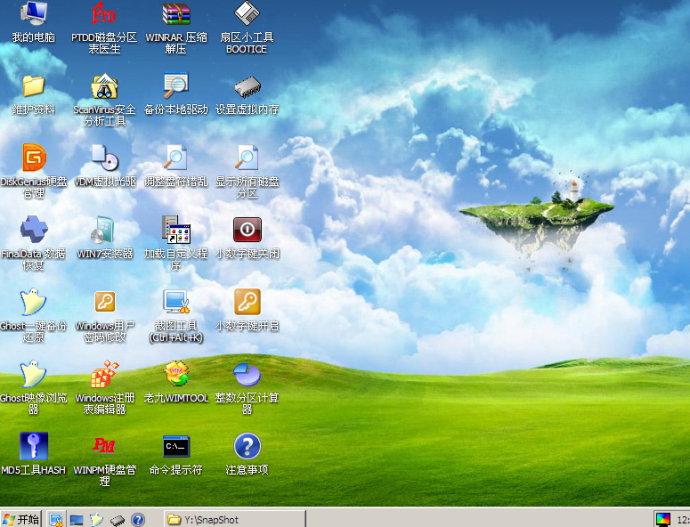Open the VDM virtual drive icon
The width and height of the screenshot is (690, 527).
[104, 159]
